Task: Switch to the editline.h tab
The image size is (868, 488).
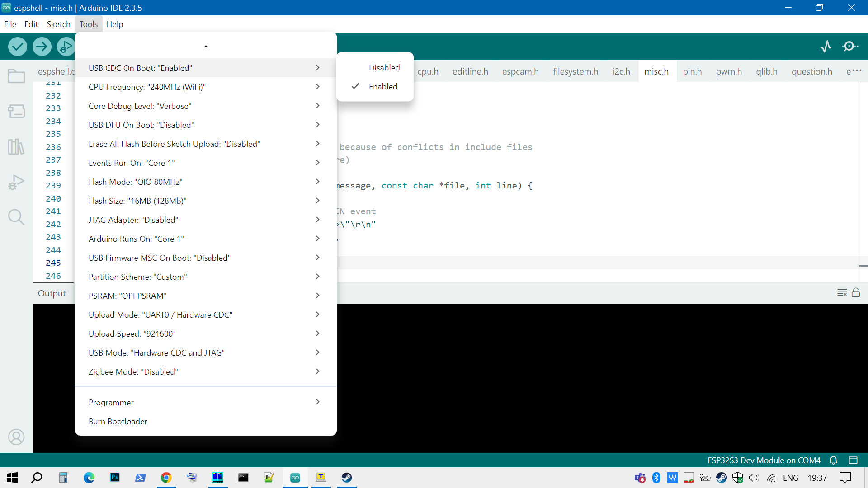Action: pyautogui.click(x=470, y=71)
